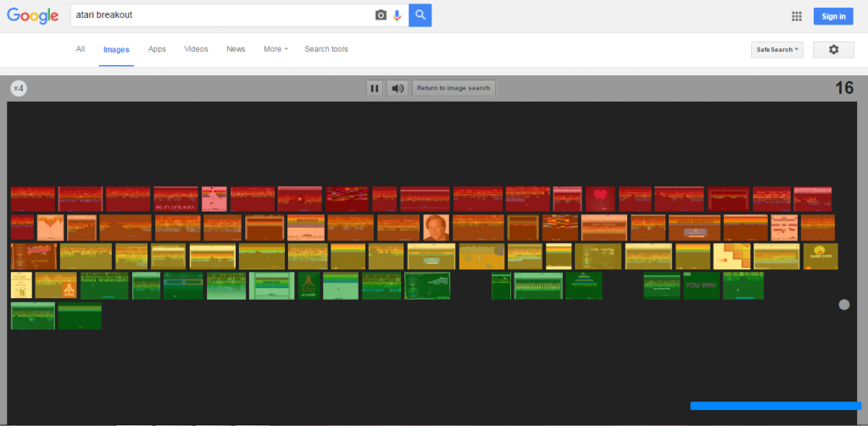Expand the More menu
Viewport: 868px width, 426px height.
click(x=275, y=49)
